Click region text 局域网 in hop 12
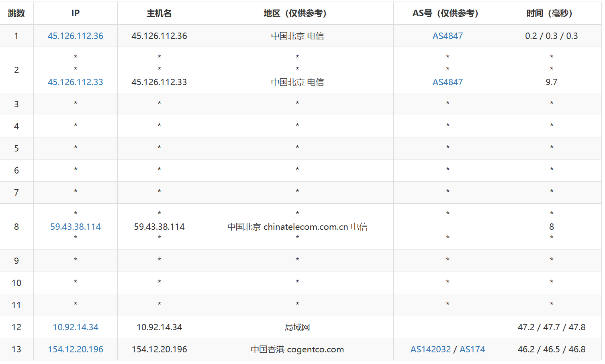Screen dimensions: 605x364 pyautogui.click(x=297, y=327)
